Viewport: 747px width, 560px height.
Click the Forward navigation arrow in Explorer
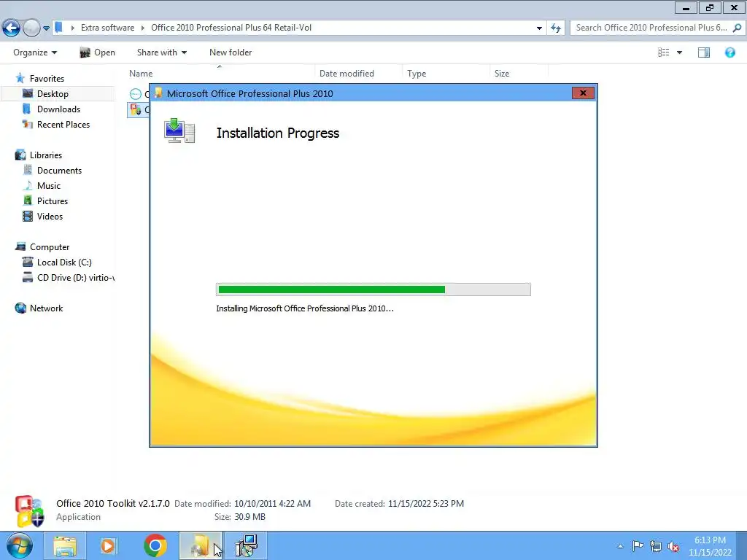[x=31, y=28]
